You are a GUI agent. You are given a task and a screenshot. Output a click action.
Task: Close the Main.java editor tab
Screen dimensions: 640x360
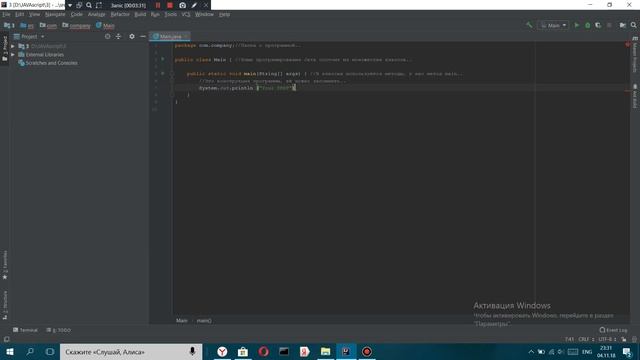pyautogui.click(x=186, y=36)
